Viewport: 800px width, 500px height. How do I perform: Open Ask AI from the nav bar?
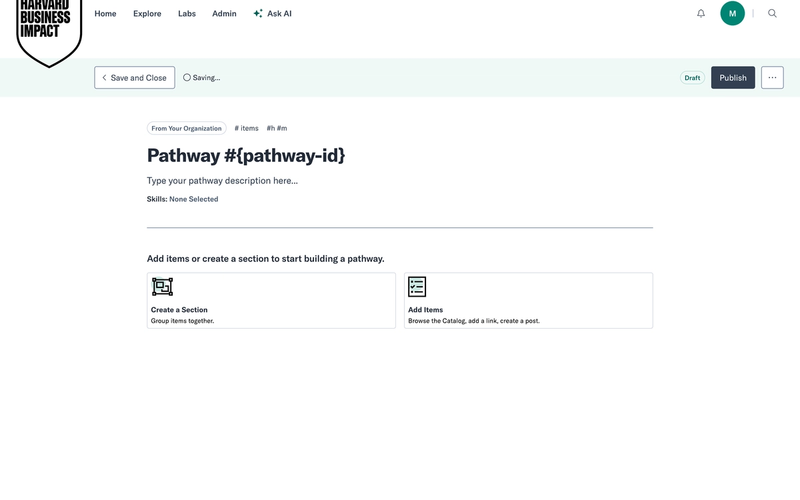point(272,14)
